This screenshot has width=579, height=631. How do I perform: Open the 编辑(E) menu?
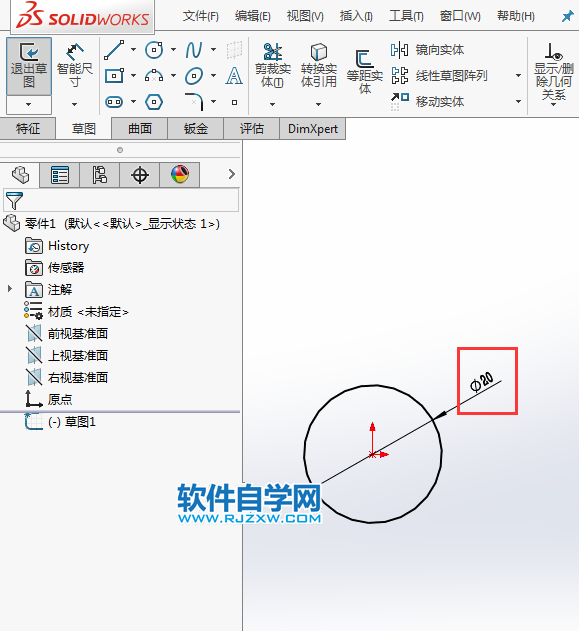click(x=253, y=16)
